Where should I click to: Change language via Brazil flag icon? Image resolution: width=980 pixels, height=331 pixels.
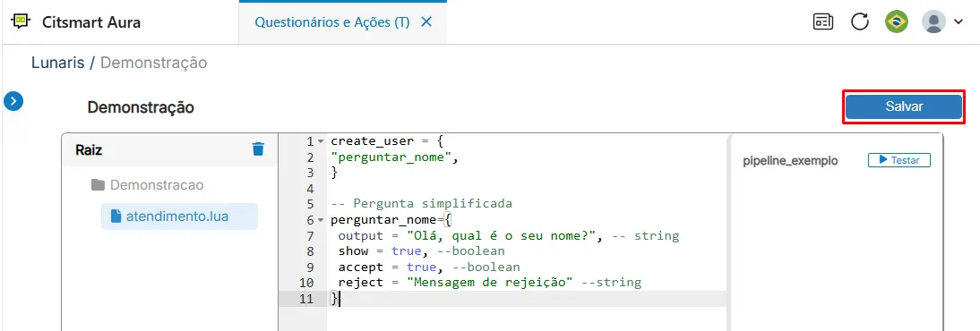coord(897,22)
